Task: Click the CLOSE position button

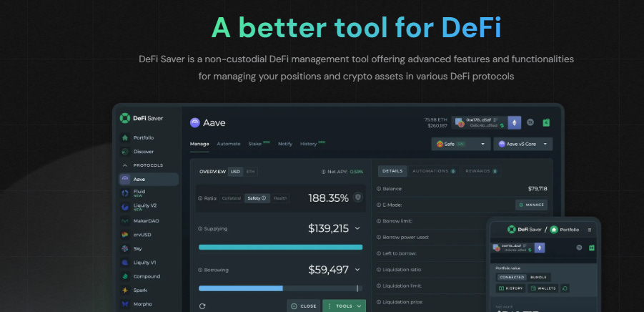Action: (x=304, y=306)
